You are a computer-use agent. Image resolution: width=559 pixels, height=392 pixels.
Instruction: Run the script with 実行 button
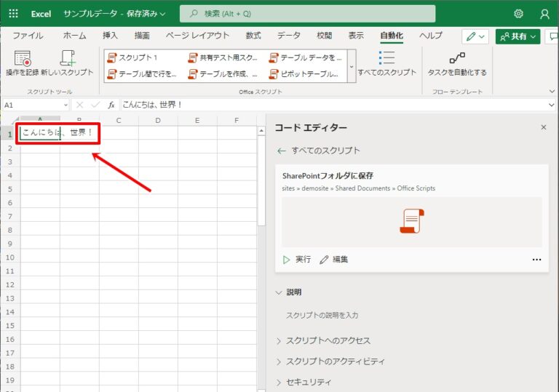(x=297, y=260)
